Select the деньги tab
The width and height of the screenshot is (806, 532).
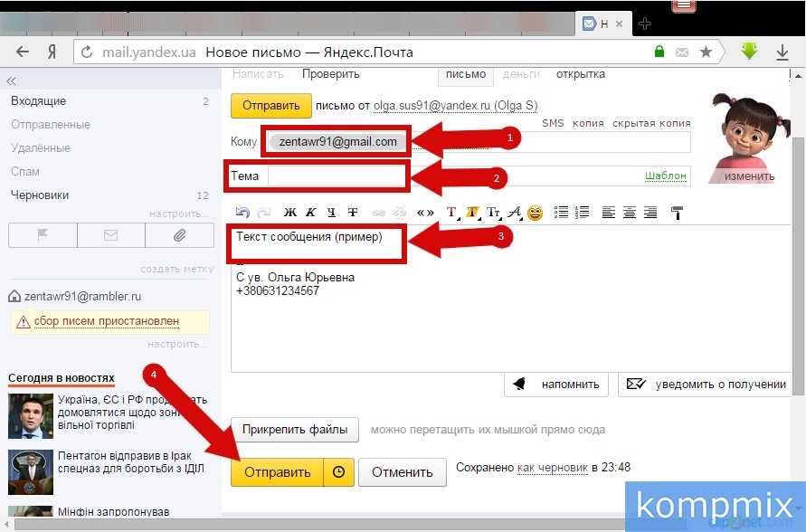(521, 74)
